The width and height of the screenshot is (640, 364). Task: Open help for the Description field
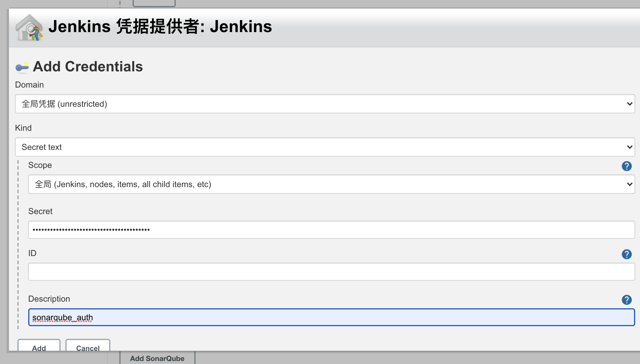[627, 300]
